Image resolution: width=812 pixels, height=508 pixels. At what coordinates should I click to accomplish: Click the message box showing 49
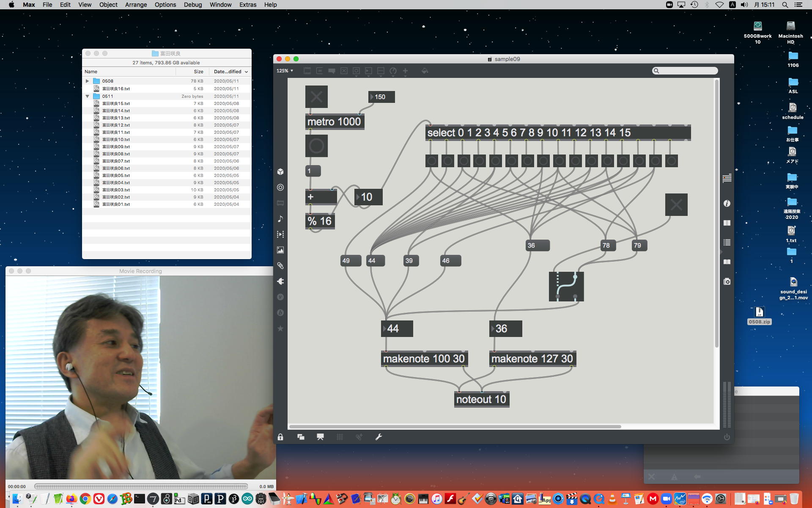click(x=350, y=261)
